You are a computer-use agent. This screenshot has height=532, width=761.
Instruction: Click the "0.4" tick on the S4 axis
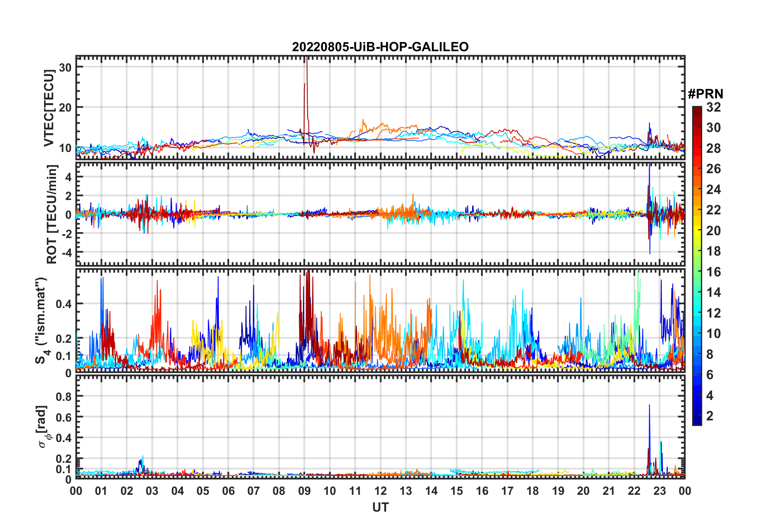64,304
